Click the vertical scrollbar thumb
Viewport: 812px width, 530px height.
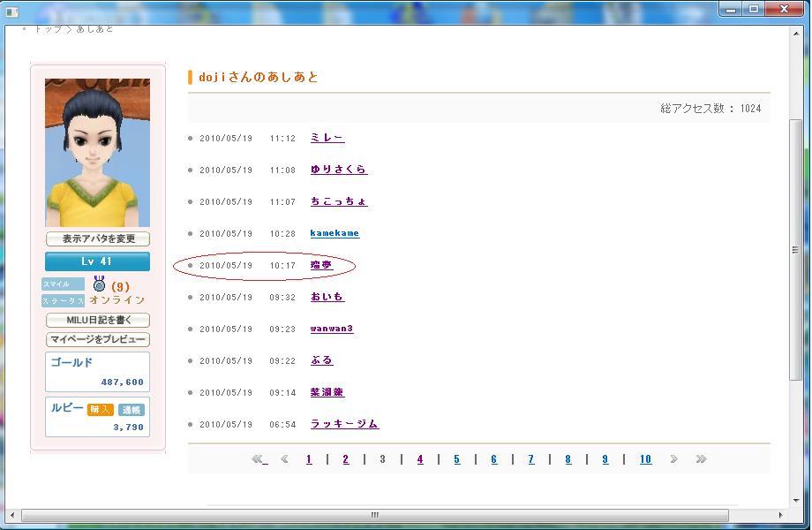[x=796, y=249]
